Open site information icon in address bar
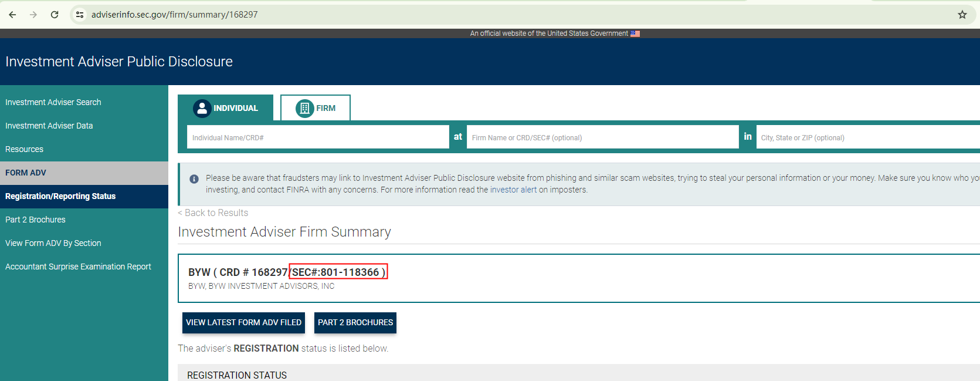 click(80, 15)
